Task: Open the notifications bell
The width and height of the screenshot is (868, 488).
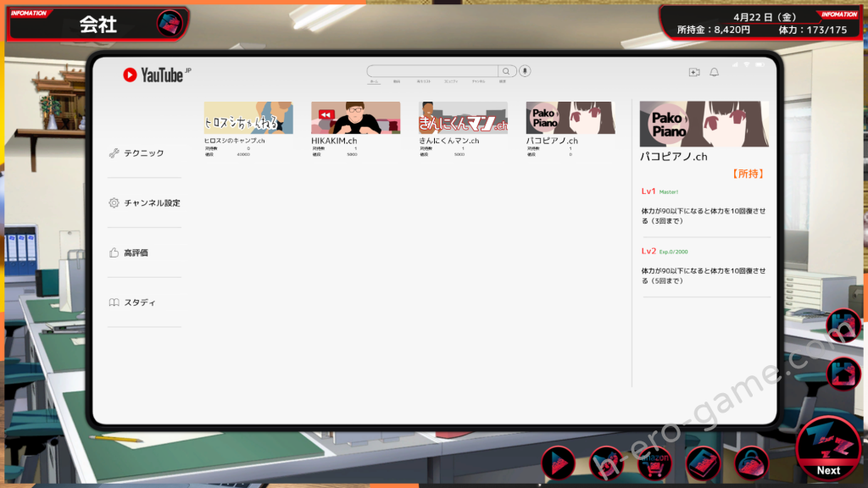Action: coord(714,73)
